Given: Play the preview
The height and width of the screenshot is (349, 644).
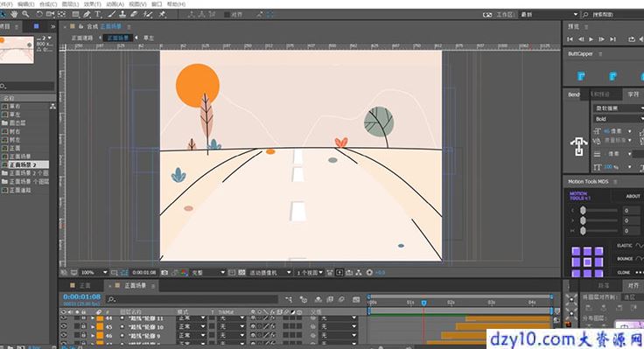Looking at the screenshot, I should coord(591,39).
